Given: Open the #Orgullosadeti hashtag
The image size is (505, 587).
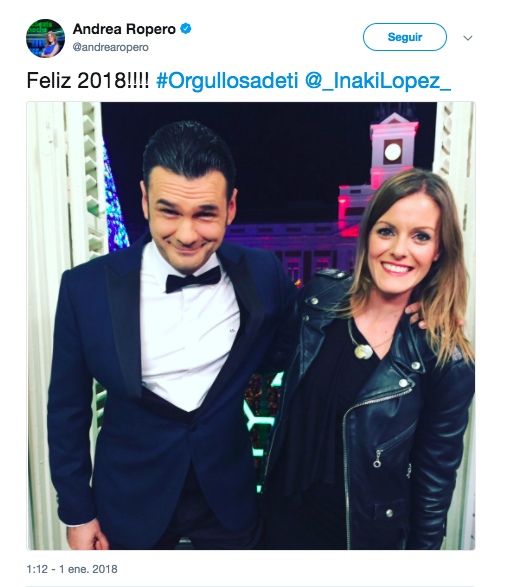Looking at the screenshot, I should pyautogui.click(x=227, y=80).
